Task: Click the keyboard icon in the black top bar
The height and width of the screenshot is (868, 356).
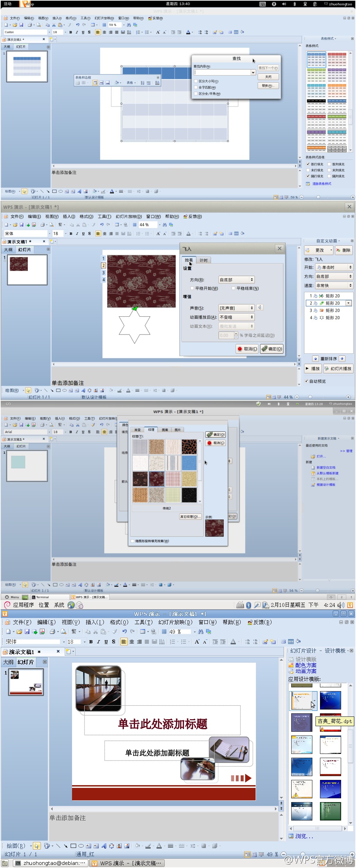Action: tap(262, 4)
